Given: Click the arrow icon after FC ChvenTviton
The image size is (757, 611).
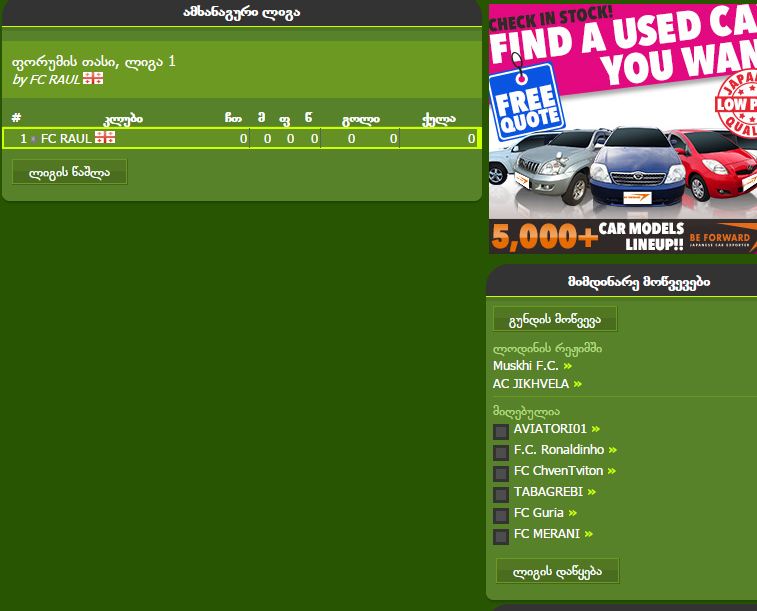Looking at the screenshot, I should (x=612, y=471).
